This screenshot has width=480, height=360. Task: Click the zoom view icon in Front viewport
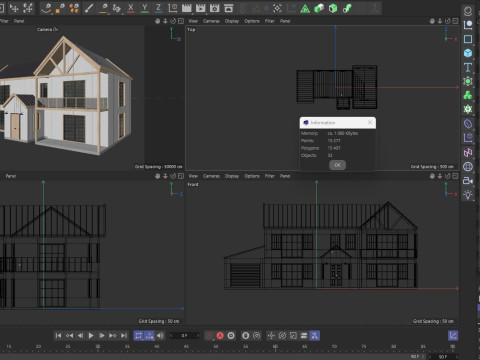pyautogui.click(x=440, y=176)
